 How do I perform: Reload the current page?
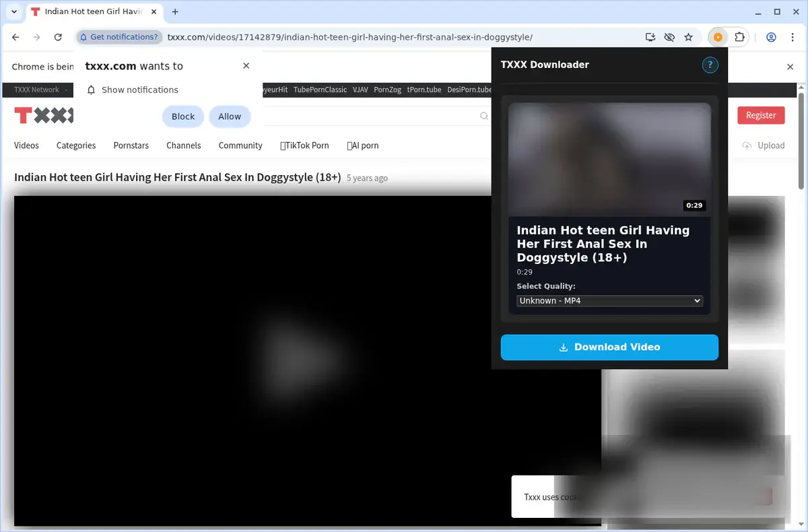point(58,37)
